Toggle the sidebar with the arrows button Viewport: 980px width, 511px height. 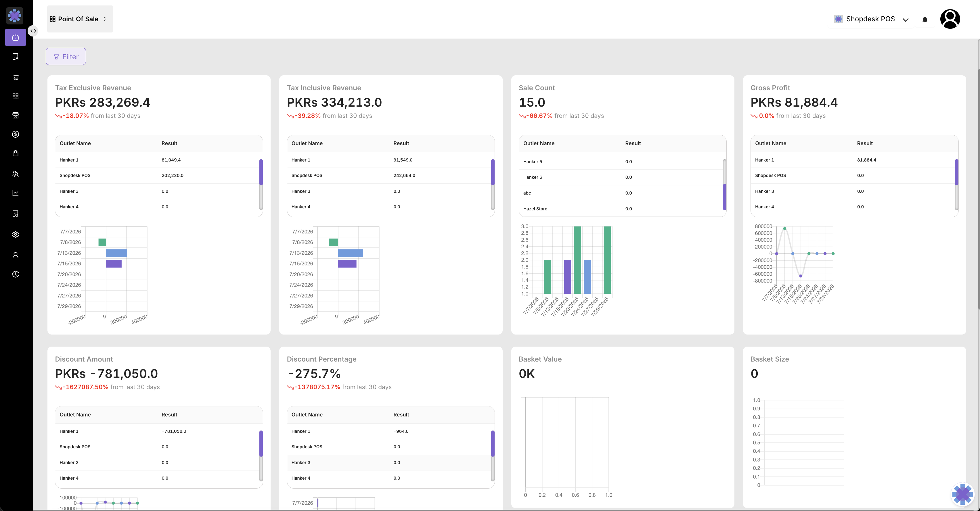[x=33, y=31]
